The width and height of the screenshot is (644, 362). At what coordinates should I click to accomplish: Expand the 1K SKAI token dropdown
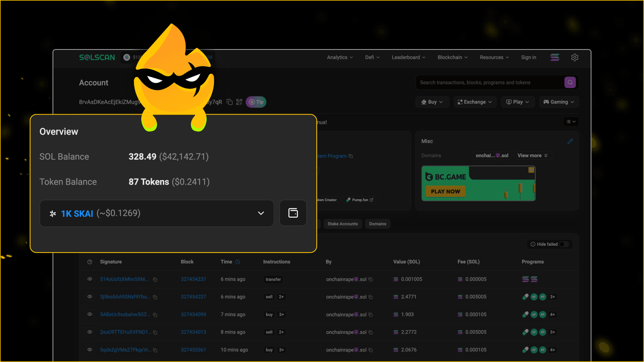(157, 213)
